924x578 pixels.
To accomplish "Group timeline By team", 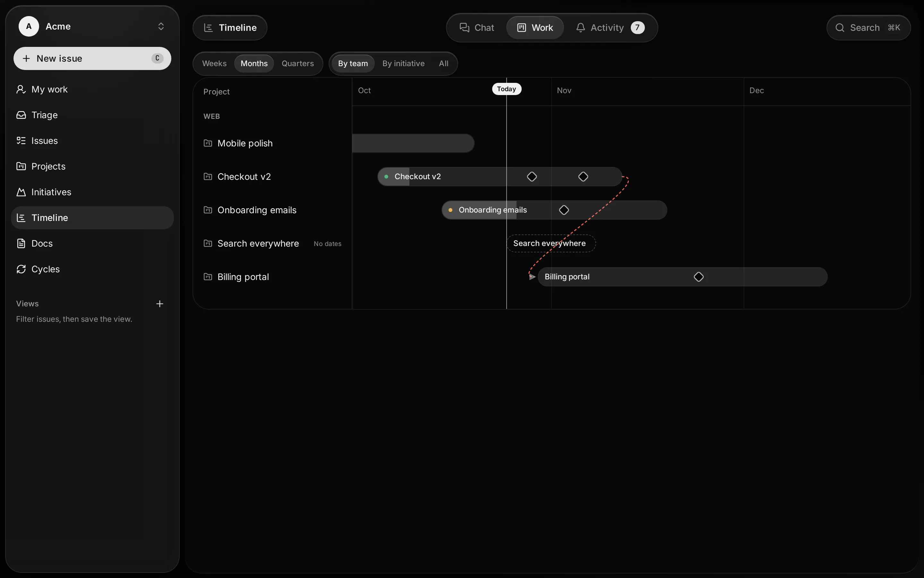I will point(353,64).
